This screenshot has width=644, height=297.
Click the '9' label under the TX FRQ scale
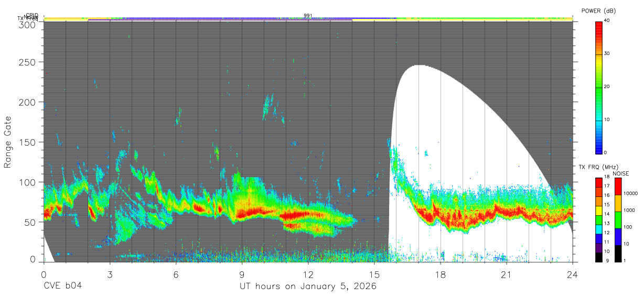(607, 260)
